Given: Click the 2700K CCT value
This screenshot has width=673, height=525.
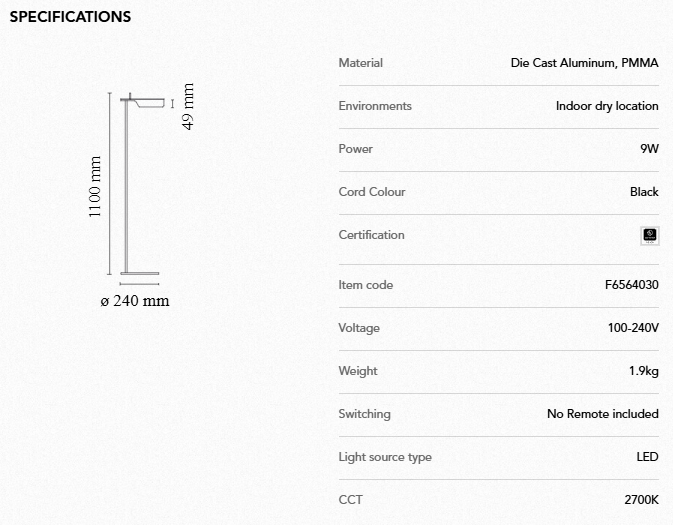Looking at the screenshot, I should [641, 500].
